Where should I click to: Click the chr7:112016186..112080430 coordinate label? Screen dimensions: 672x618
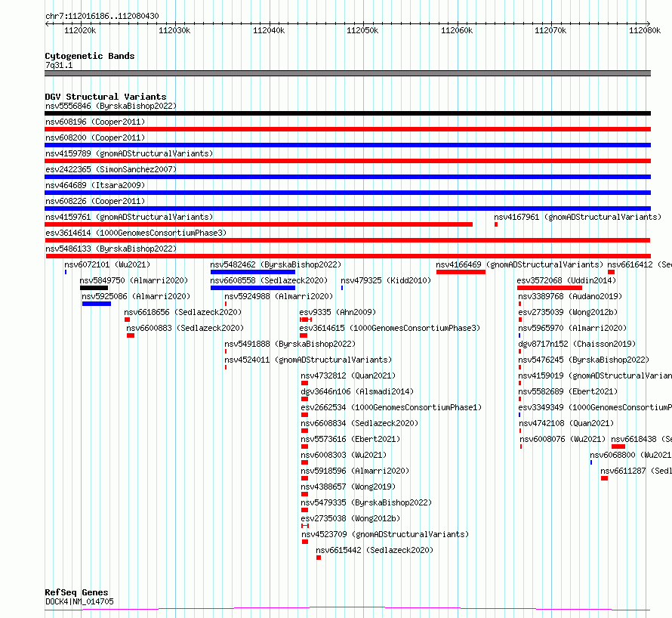coord(102,17)
